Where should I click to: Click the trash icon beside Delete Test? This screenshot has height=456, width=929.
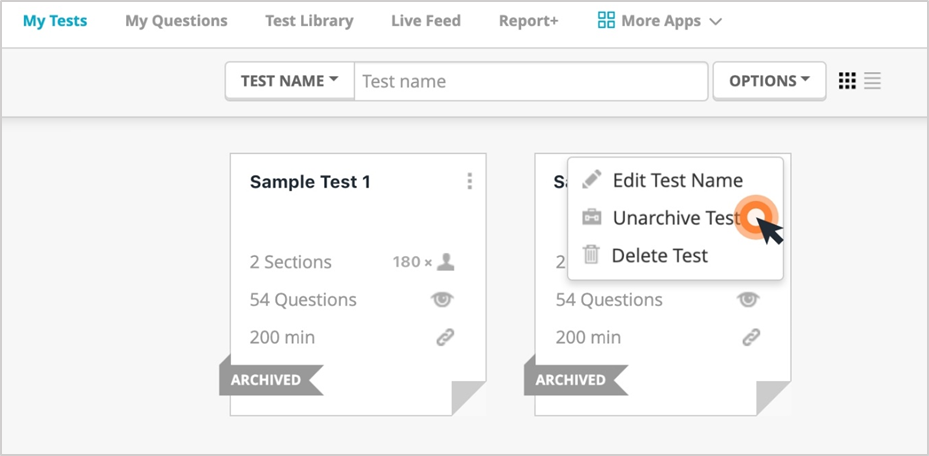click(591, 255)
